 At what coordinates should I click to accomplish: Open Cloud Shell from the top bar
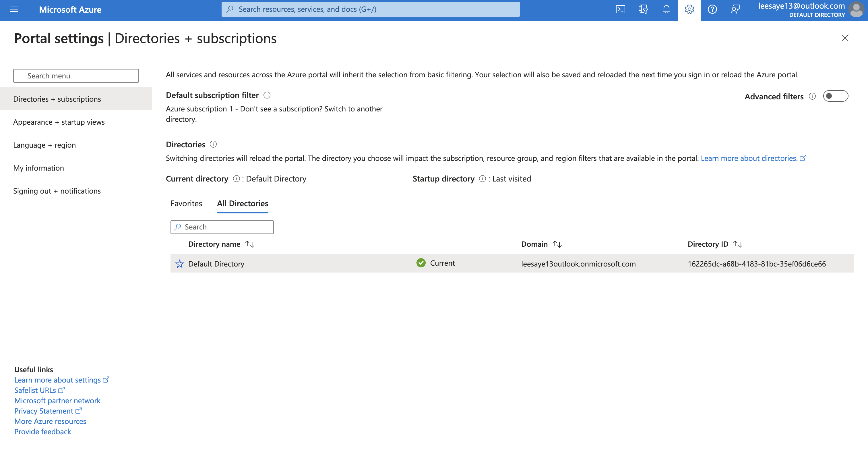[x=620, y=9]
